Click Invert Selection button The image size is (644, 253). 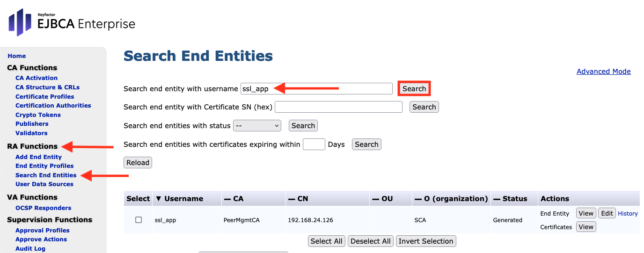pos(425,241)
